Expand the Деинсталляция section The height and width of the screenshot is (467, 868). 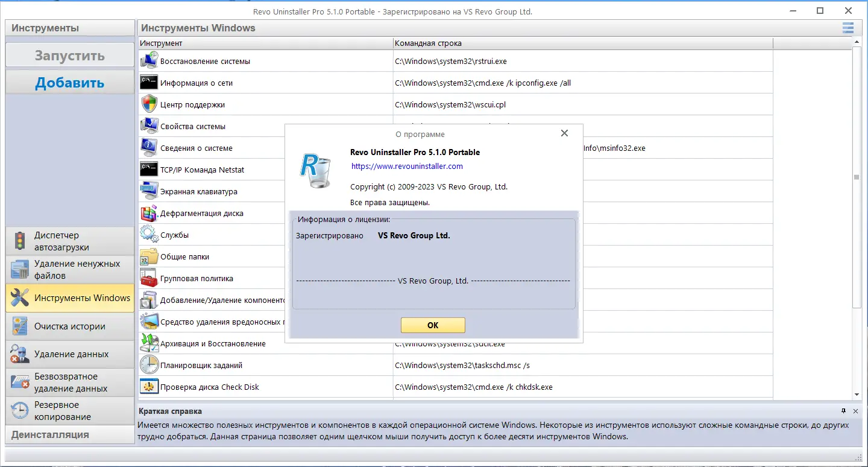click(x=69, y=434)
